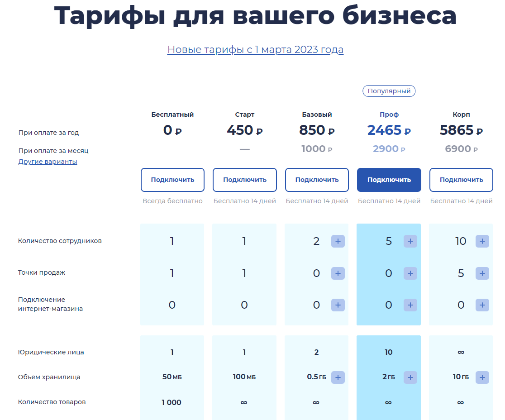Add online store to Базовый tariff
This screenshot has height=420, width=505.
tap(338, 305)
